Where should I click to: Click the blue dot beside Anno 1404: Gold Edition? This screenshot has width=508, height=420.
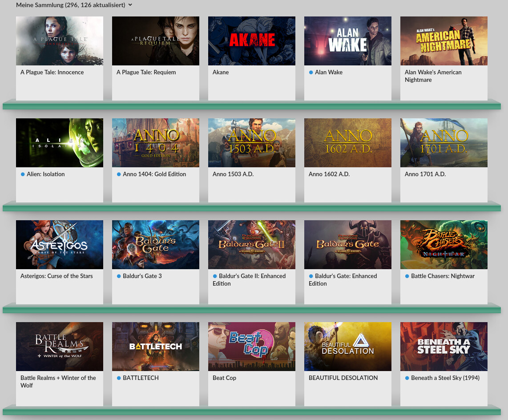tap(119, 174)
